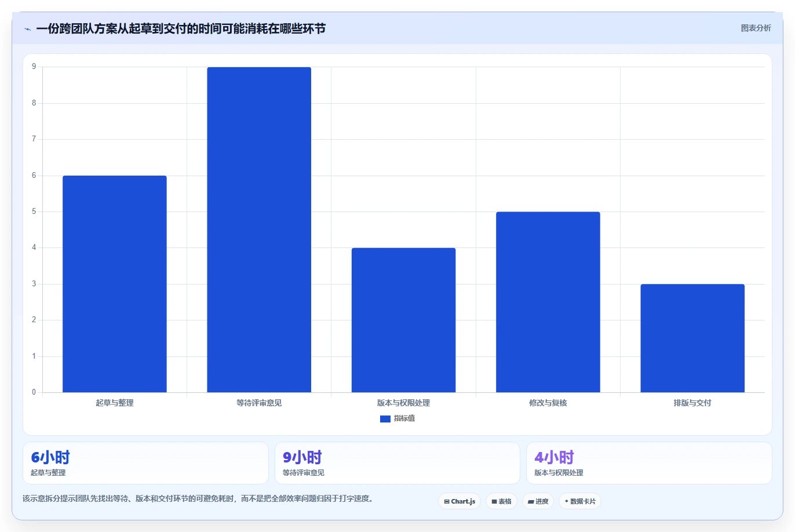Click the 版本与权限处理 x-axis label

click(x=403, y=403)
